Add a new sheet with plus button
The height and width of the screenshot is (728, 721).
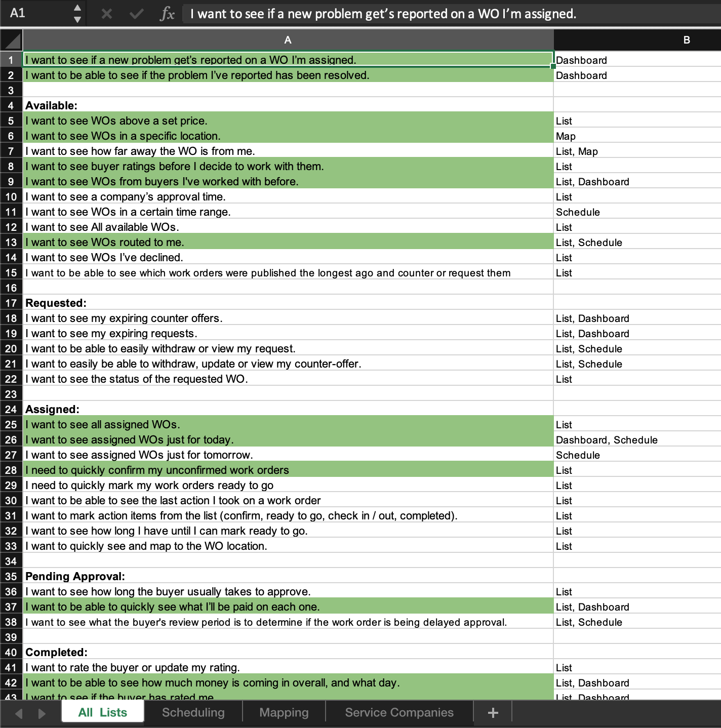(x=493, y=712)
